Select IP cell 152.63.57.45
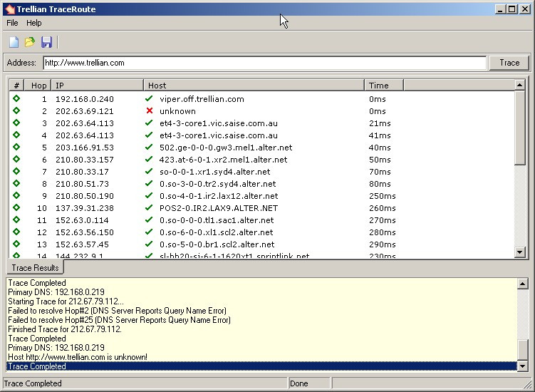Screen dimensions: 535x392 pos(82,244)
